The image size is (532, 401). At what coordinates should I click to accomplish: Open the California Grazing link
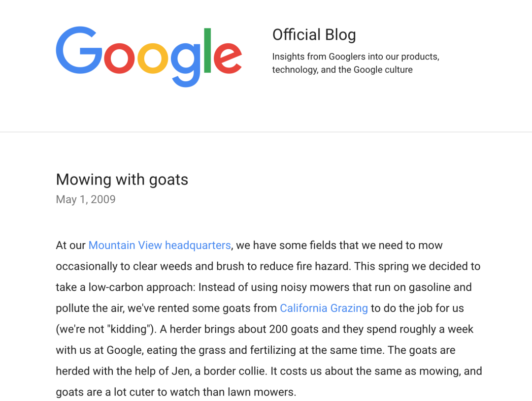click(x=324, y=308)
